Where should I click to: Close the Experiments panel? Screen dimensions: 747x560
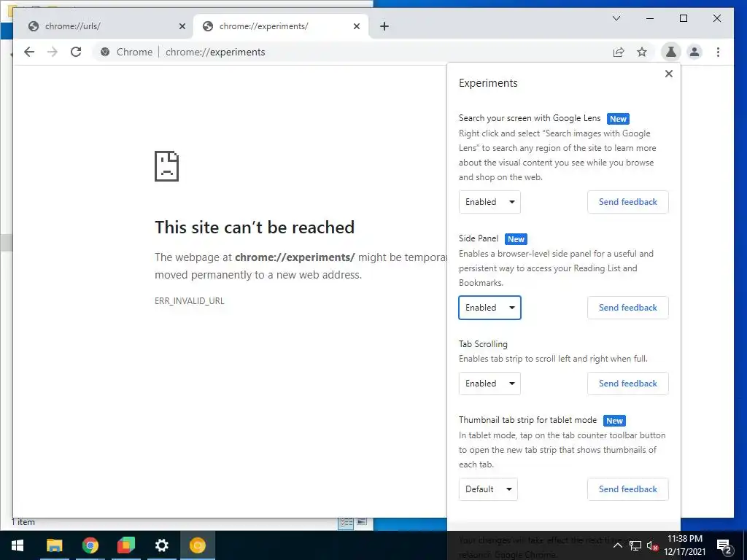tap(669, 74)
